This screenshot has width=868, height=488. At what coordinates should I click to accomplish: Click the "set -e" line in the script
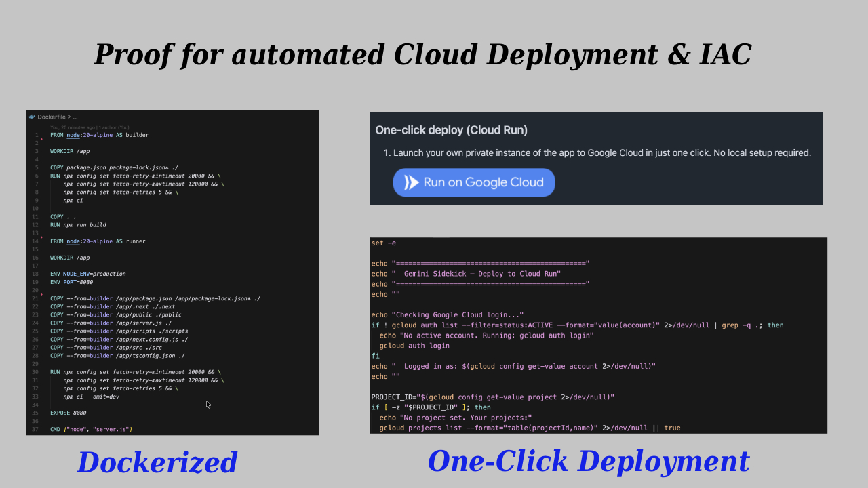click(x=384, y=243)
